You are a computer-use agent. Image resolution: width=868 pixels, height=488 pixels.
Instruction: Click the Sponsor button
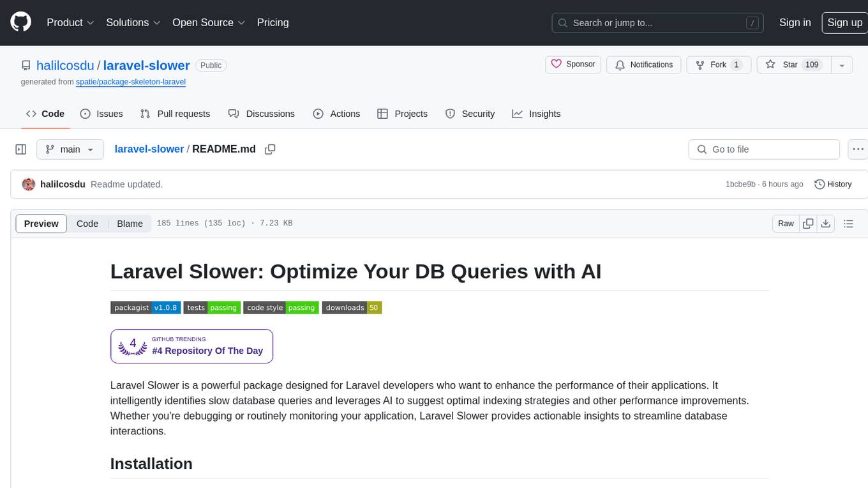(x=573, y=65)
